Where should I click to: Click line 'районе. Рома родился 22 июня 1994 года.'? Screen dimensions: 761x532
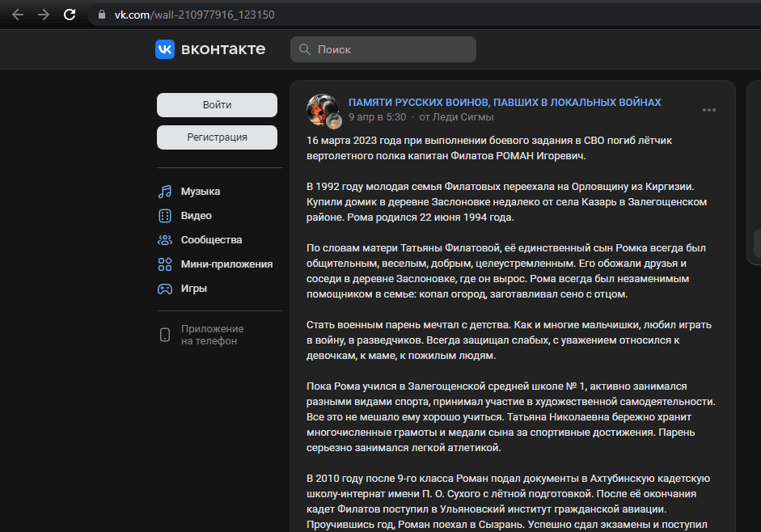click(410, 217)
